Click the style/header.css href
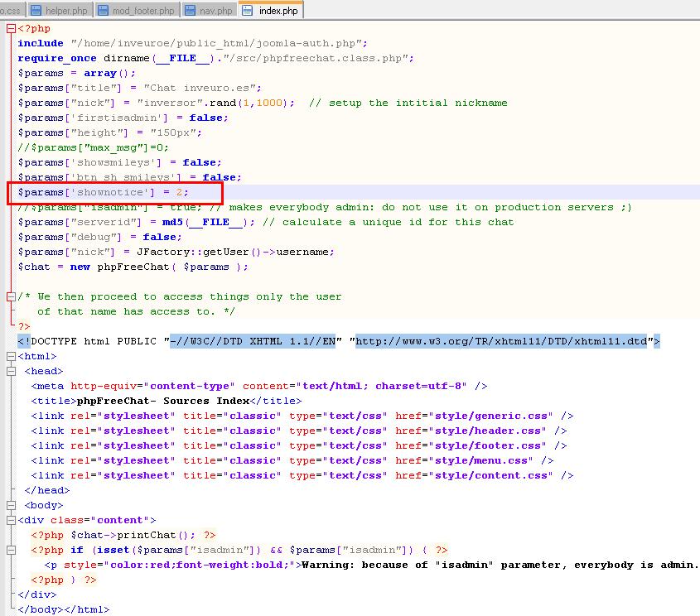Viewport: 700px width, 616px height. pos(487,431)
